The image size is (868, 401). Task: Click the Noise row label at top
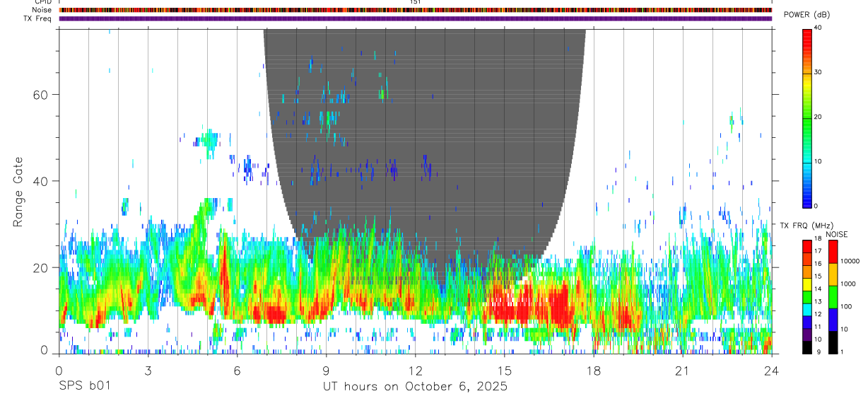pos(43,10)
